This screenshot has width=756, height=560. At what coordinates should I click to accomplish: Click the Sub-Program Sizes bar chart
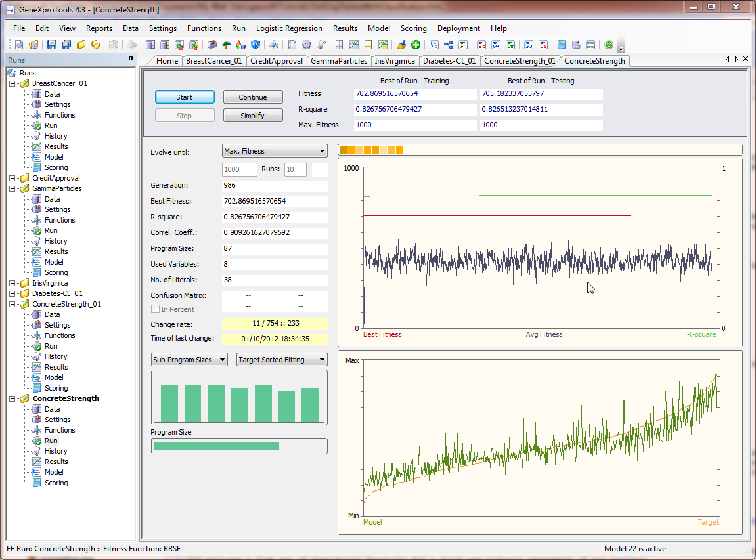click(239, 398)
